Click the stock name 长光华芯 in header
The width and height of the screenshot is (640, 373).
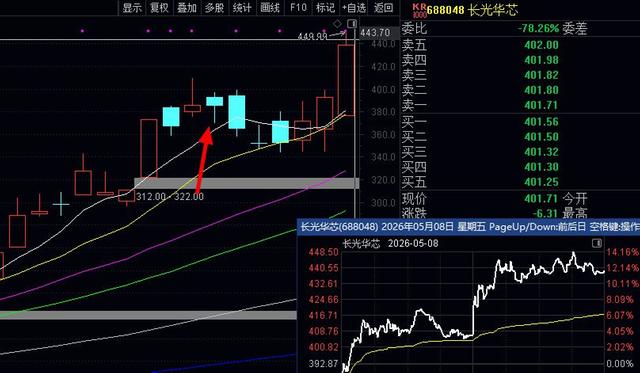coord(493,10)
